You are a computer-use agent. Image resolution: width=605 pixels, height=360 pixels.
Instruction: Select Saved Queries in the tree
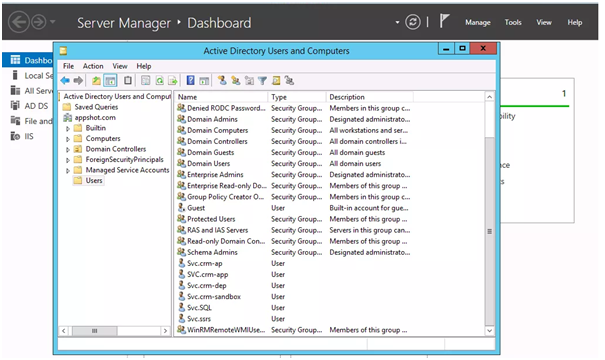[x=96, y=107]
